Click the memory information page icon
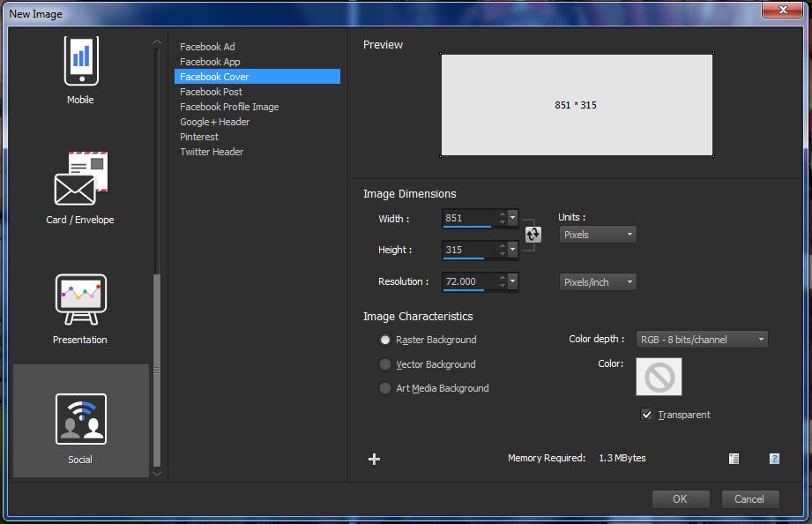Viewport: 812px width, 524px height. point(733,459)
